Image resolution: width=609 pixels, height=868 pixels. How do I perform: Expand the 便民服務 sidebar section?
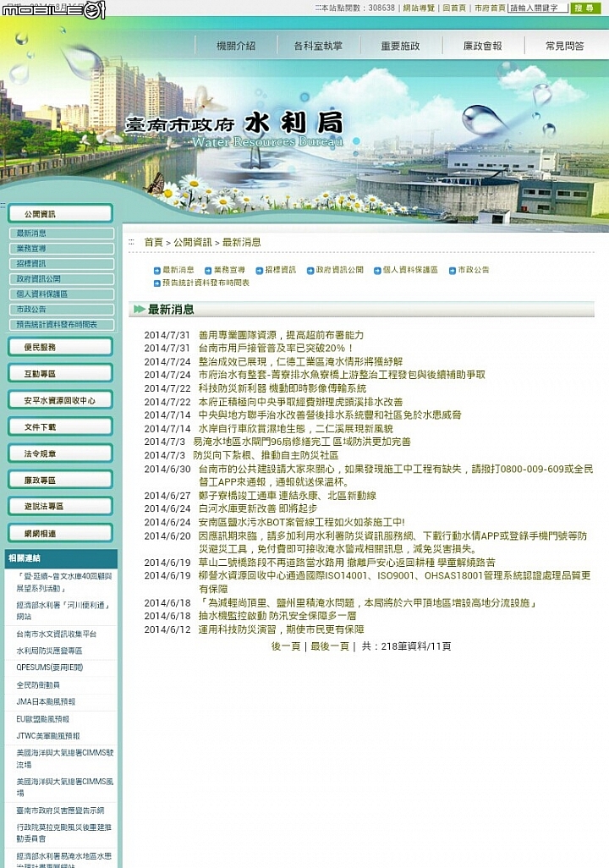coord(60,347)
